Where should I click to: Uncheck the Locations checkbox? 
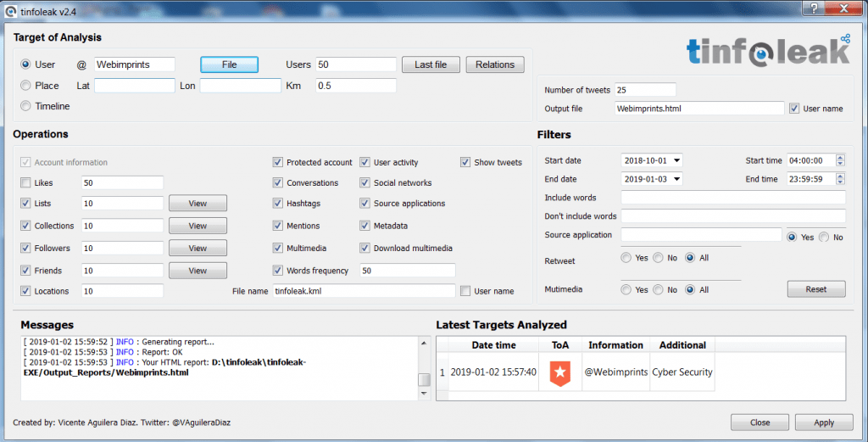pos(25,291)
